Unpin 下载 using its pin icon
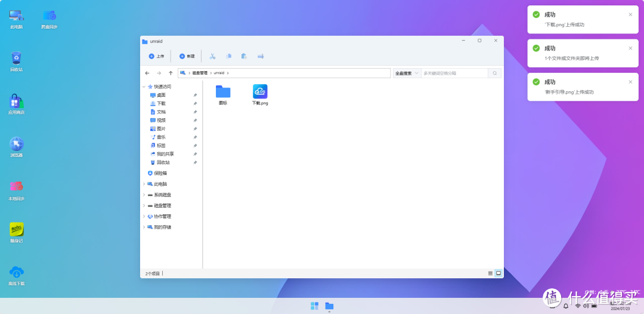The image size is (644, 314). (x=195, y=103)
